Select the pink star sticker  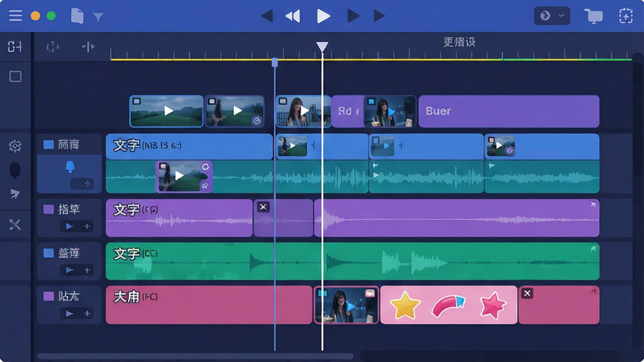(x=492, y=306)
